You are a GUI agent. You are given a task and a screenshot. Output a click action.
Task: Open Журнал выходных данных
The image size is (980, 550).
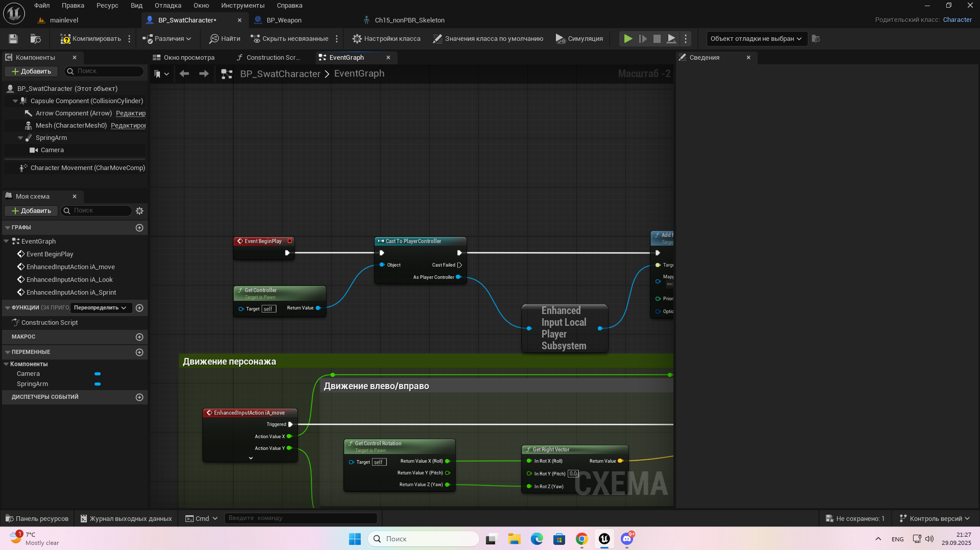point(126,518)
